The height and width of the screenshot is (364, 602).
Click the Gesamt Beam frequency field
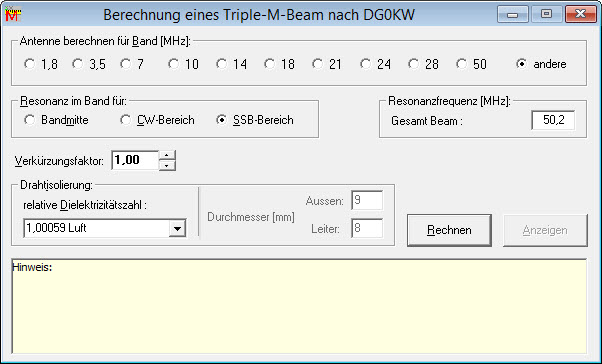click(553, 120)
